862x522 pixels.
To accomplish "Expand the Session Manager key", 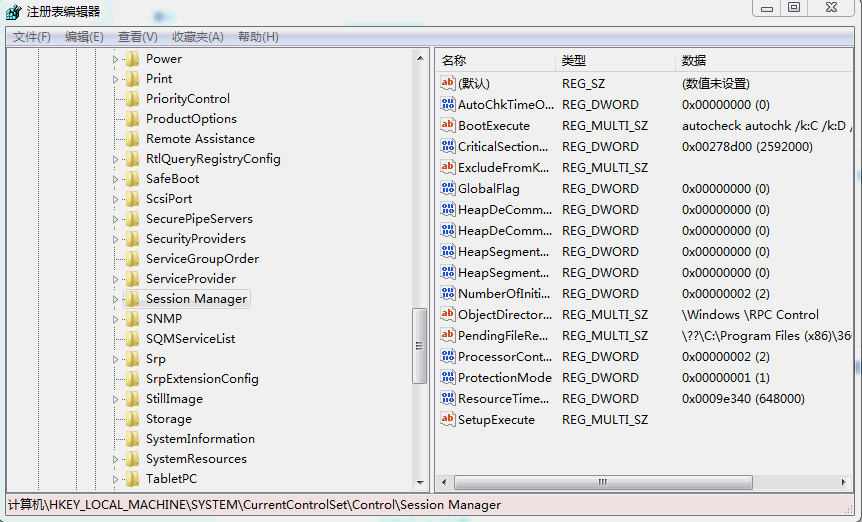I will tap(115, 299).
